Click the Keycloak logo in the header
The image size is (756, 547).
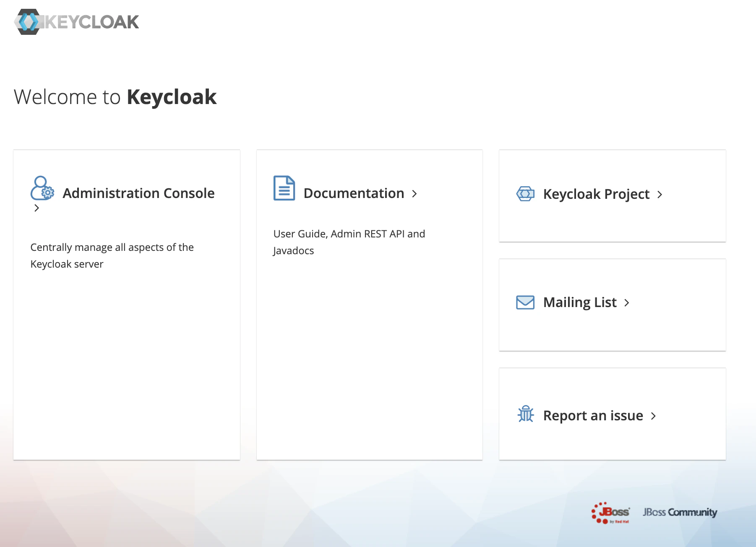(76, 22)
